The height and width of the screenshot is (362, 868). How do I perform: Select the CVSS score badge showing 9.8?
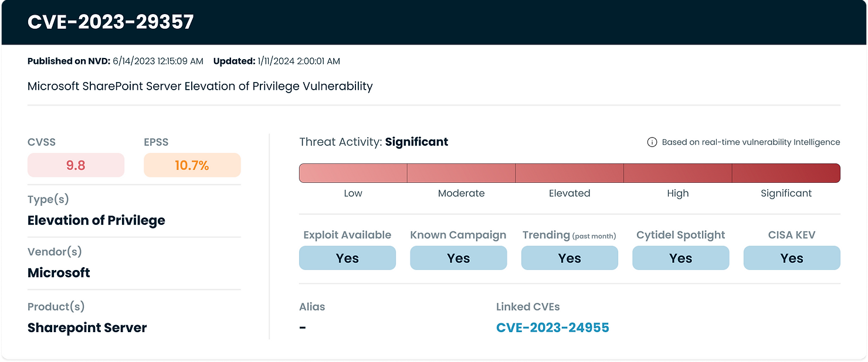tap(76, 165)
